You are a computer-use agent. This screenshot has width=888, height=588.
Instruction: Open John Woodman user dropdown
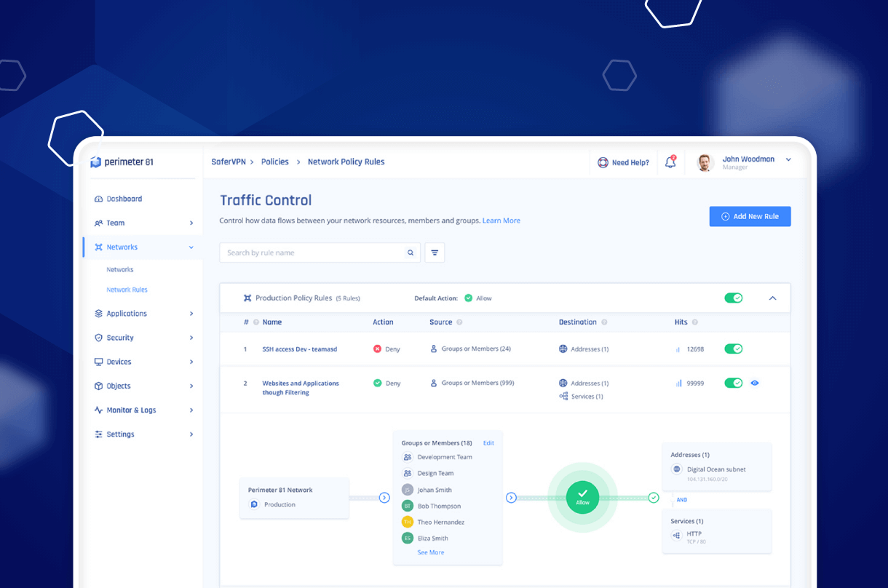coord(788,159)
